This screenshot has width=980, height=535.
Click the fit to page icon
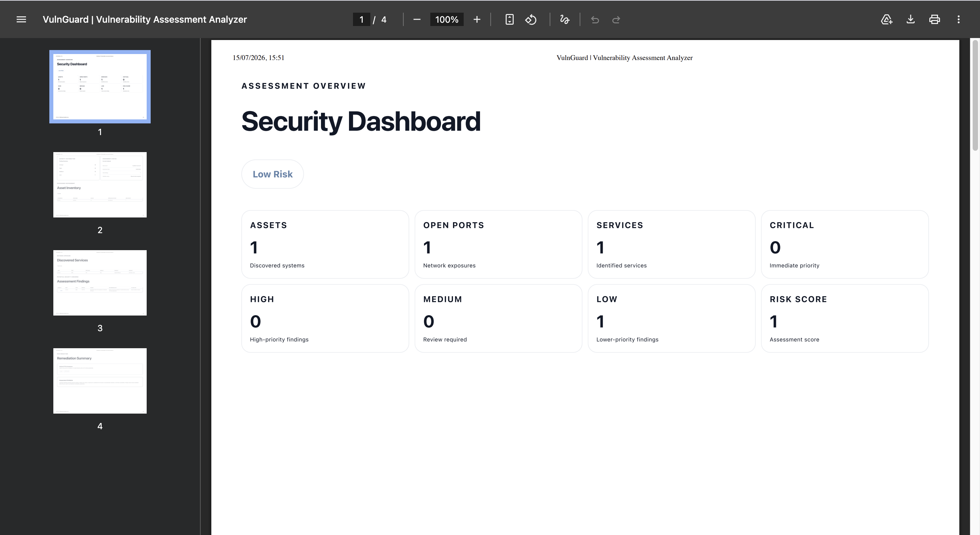pyautogui.click(x=509, y=19)
